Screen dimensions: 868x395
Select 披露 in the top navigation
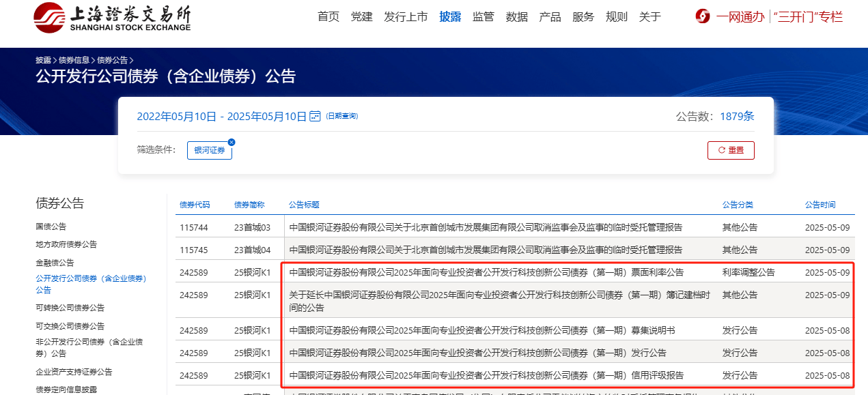coord(451,16)
